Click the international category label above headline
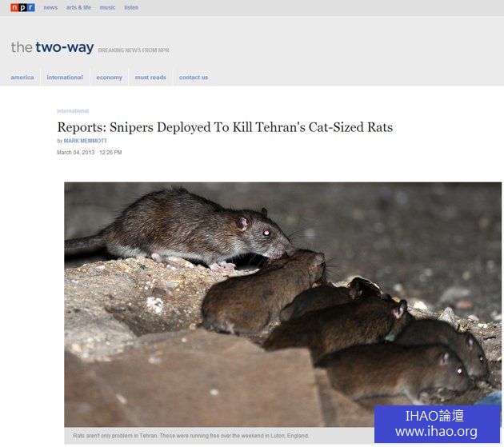 click(73, 111)
